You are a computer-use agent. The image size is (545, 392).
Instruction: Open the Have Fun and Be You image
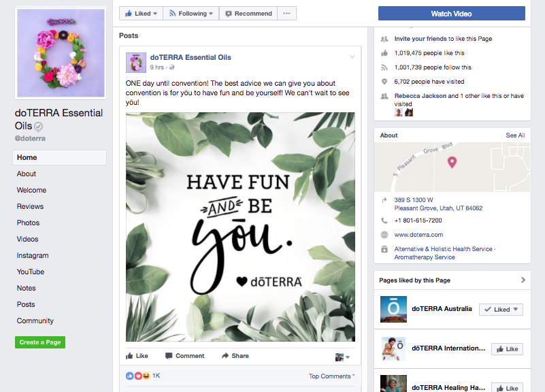coord(241,227)
